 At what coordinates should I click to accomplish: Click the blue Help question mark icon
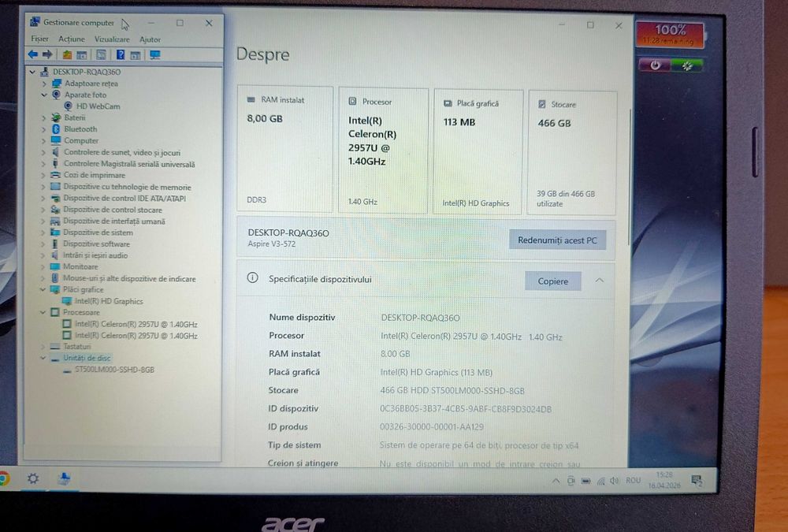click(121, 55)
